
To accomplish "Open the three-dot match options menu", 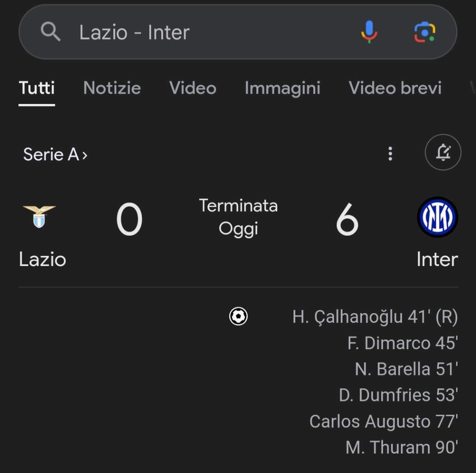I will click(391, 153).
